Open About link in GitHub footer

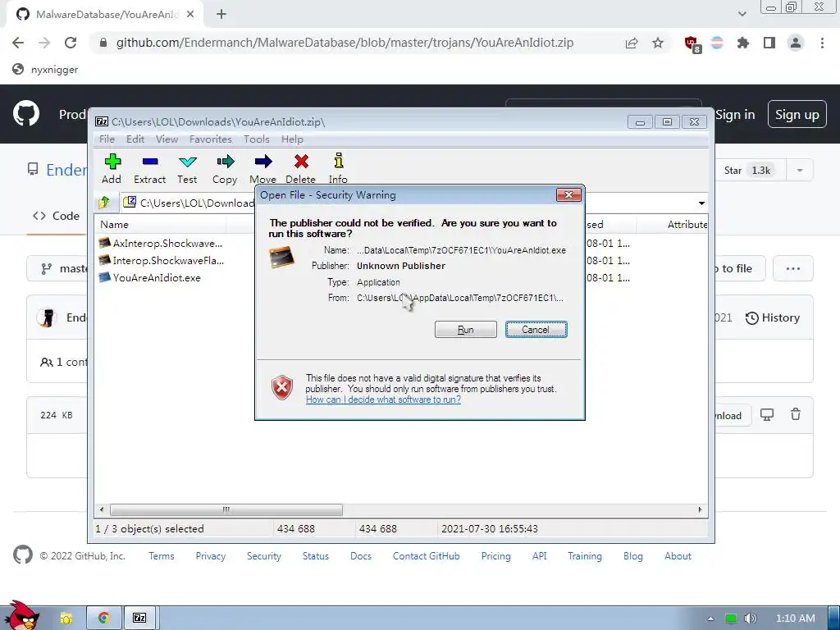678,556
